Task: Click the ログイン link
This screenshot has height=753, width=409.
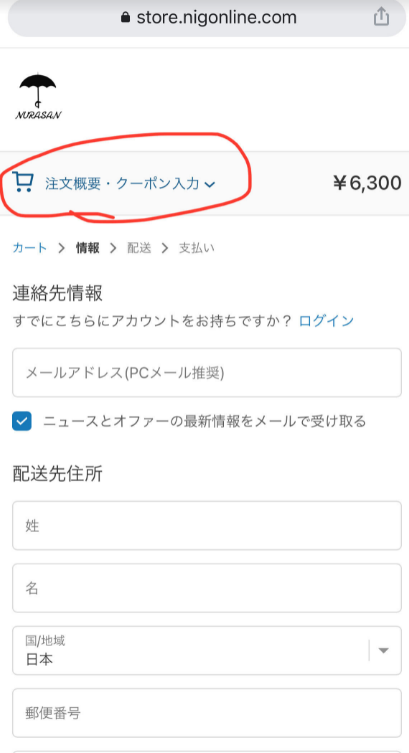Action: tap(326, 321)
